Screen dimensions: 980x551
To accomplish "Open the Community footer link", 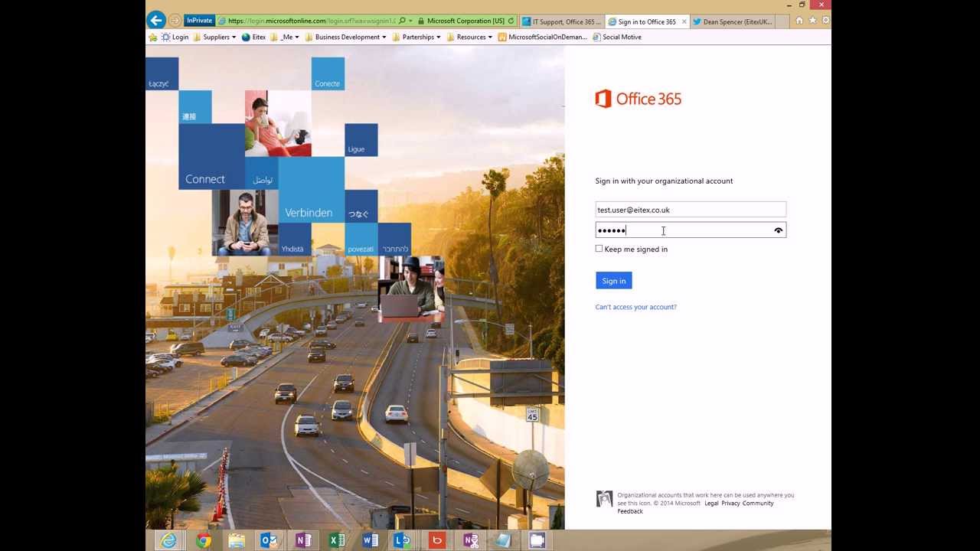I will point(758,504).
